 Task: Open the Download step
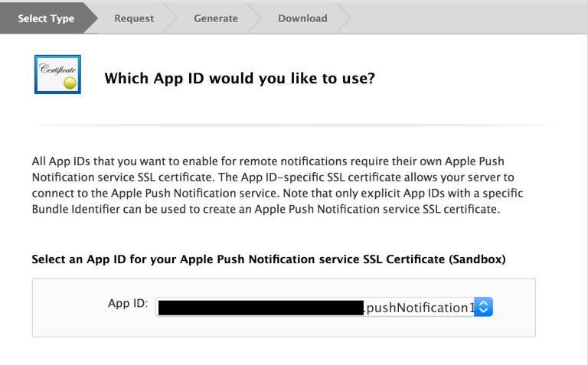click(302, 18)
